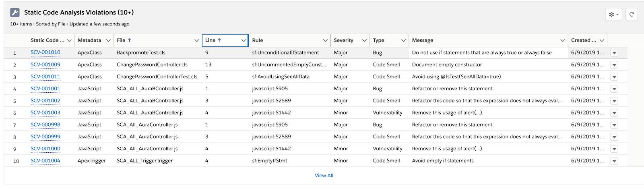Show row actions for SCV-000999
This screenshot has height=189, width=644.
click(614, 137)
